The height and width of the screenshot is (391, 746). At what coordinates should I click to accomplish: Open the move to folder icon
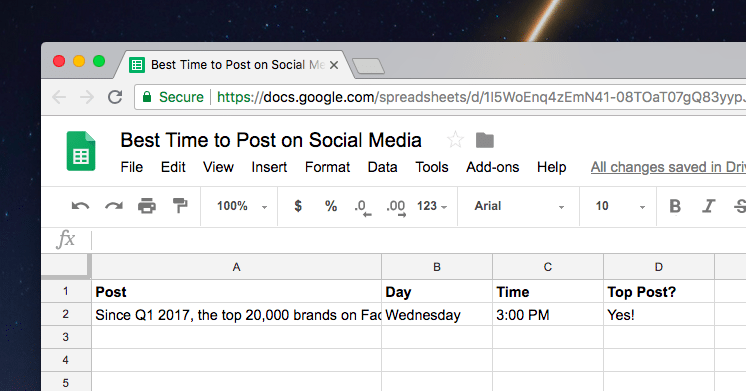(x=485, y=140)
